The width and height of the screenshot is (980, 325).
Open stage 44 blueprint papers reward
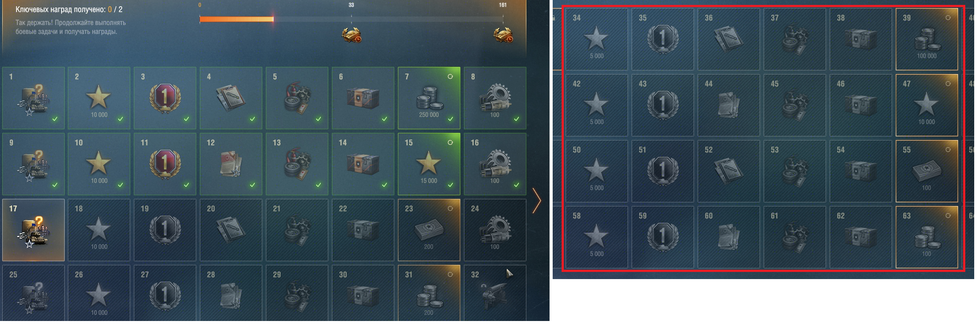(x=729, y=105)
